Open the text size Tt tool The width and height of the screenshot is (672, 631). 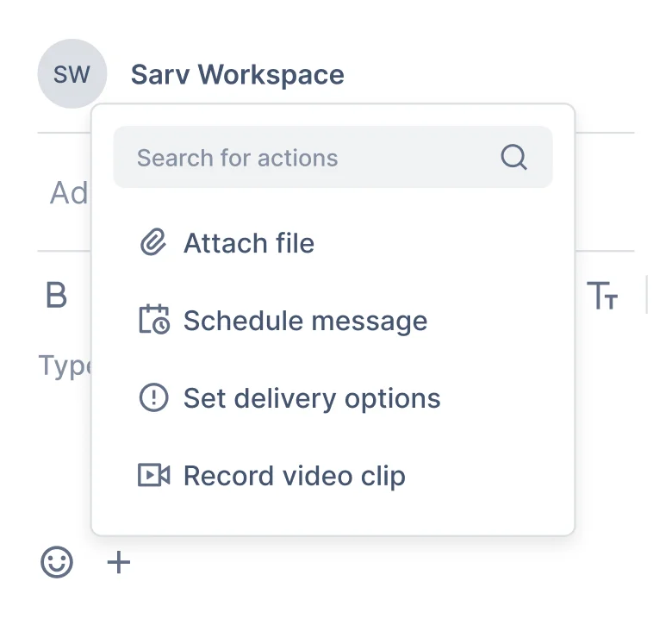pyautogui.click(x=602, y=295)
